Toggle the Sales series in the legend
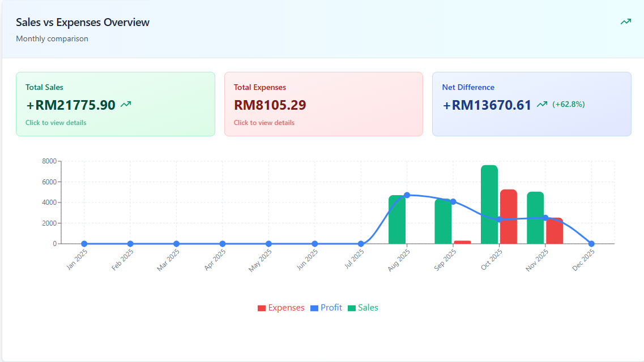The width and height of the screenshot is (644, 362). tap(368, 307)
